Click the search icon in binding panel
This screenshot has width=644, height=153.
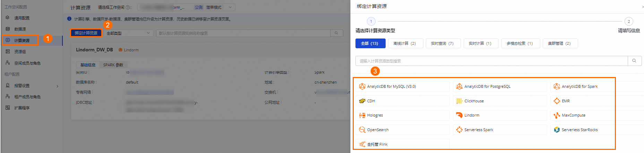coord(634,61)
